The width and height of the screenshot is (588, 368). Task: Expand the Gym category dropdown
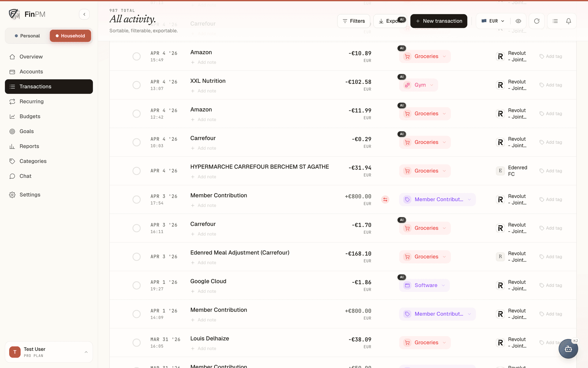click(419, 85)
